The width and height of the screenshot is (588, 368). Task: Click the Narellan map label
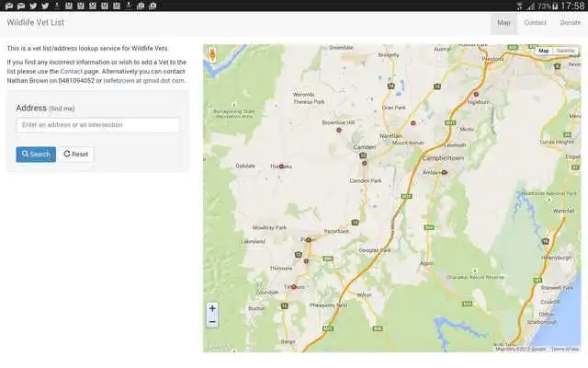point(390,136)
